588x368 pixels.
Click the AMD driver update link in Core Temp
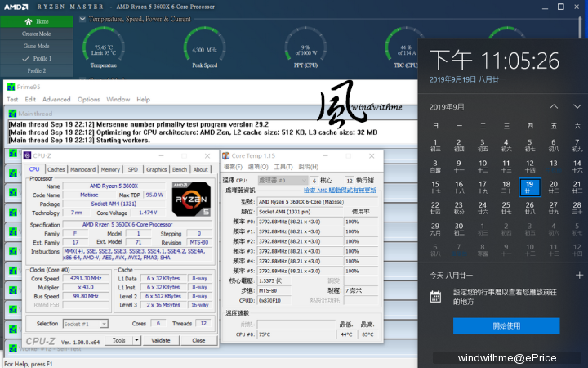[x=340, y=191]
